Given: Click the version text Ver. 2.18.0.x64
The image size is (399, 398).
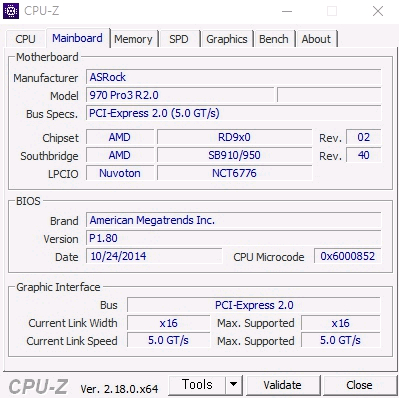Looking at the screenshot, I should pos(119,389).
